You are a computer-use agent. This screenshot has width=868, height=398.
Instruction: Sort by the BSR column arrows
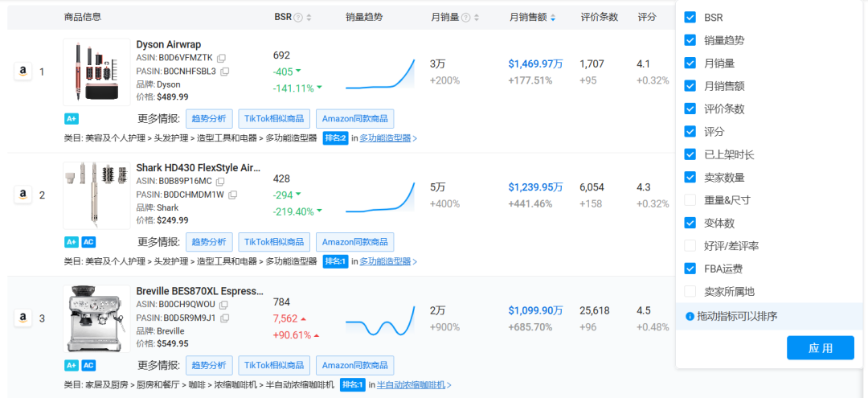[x=309, y=18]
